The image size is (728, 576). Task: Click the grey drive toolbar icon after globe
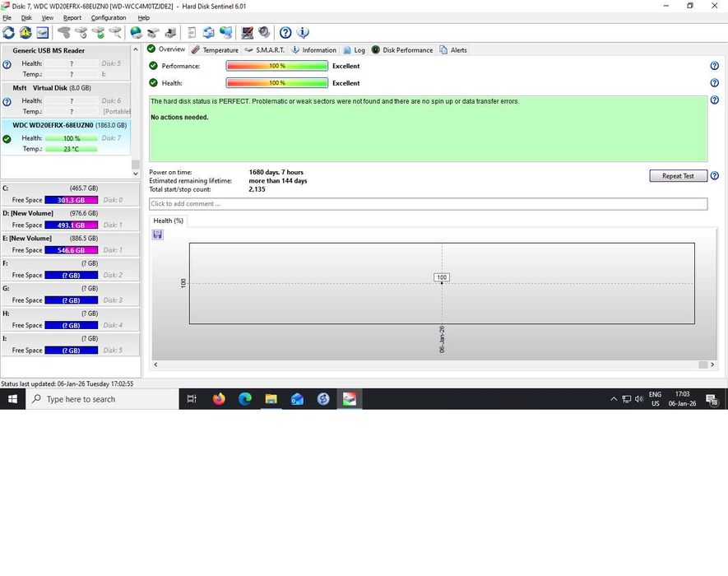153,33
